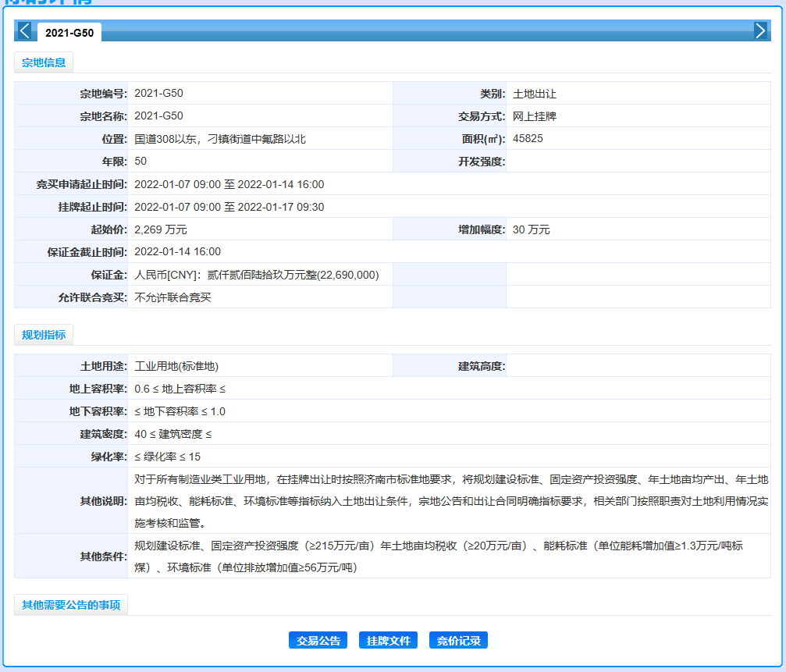Viewport: 786px width, 672px height.
Task: Click the 位置 value 国道308以东
Action: (x=219, y=139)
